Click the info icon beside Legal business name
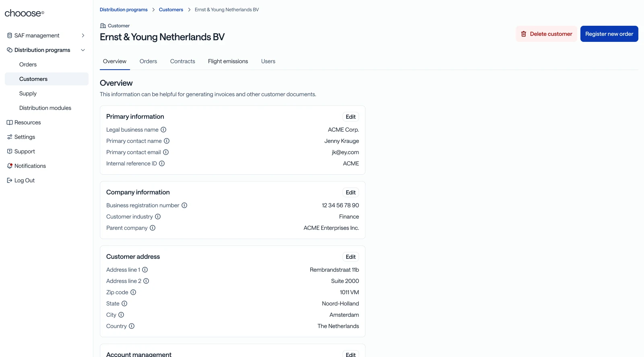This screenshot has width=644, height=357. [x=163, y=130]
